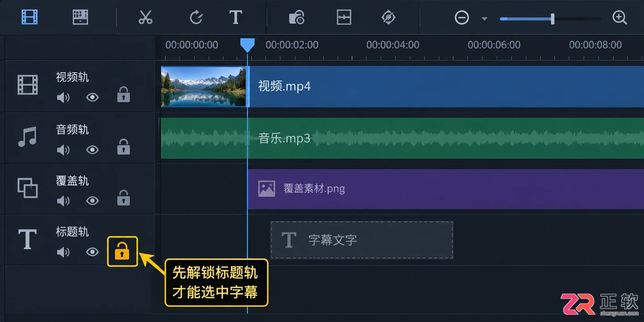Click the motion tracking diamond icon
This screenshot has height=322, width=644.
coord(388,17)
